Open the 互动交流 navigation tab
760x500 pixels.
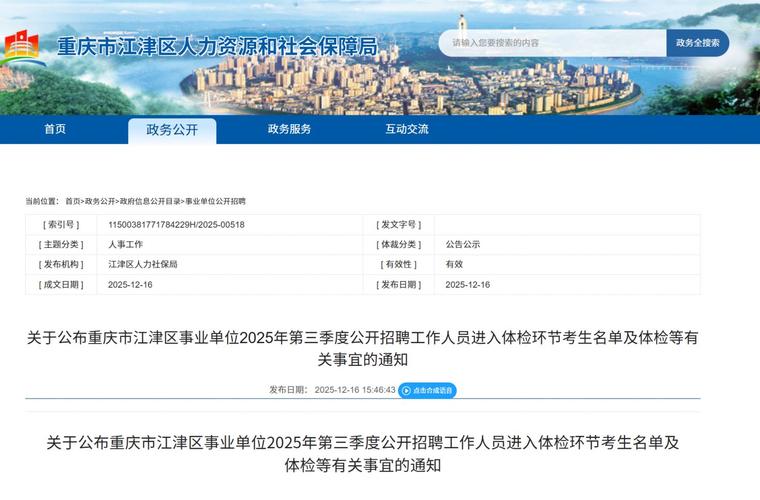(407, 129)
